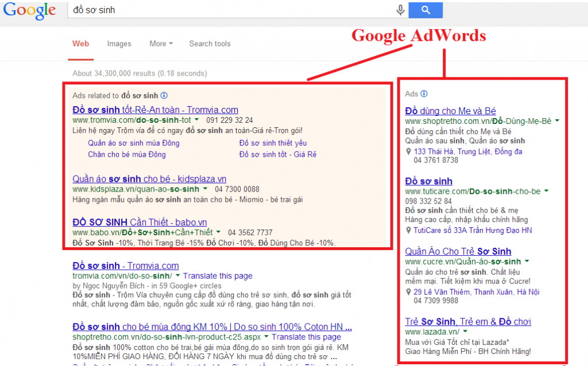Open side ad 'Trẻ Sơ Sinh, Trẻ em & Đồ chơi'

468,321
